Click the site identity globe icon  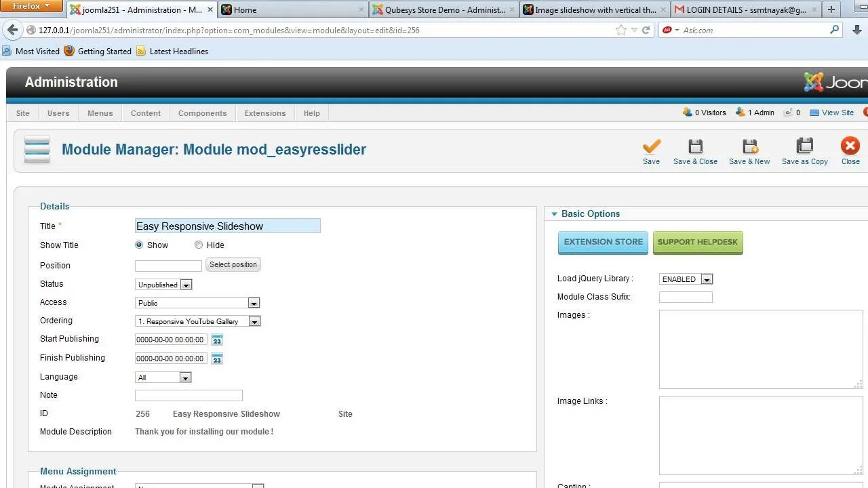pos(31,30)
